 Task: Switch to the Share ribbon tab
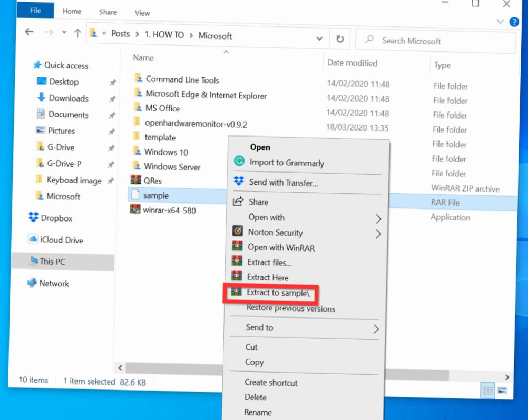[x=108, y=12]
